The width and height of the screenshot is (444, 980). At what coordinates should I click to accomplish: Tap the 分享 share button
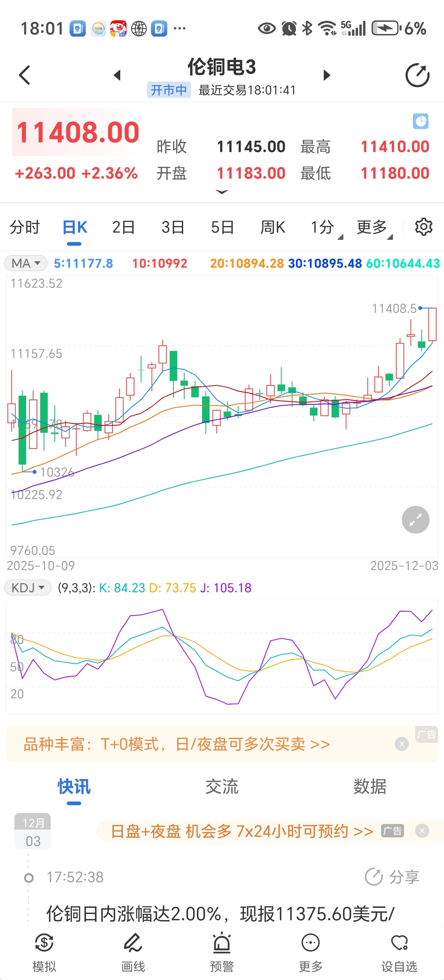[392, 877]
